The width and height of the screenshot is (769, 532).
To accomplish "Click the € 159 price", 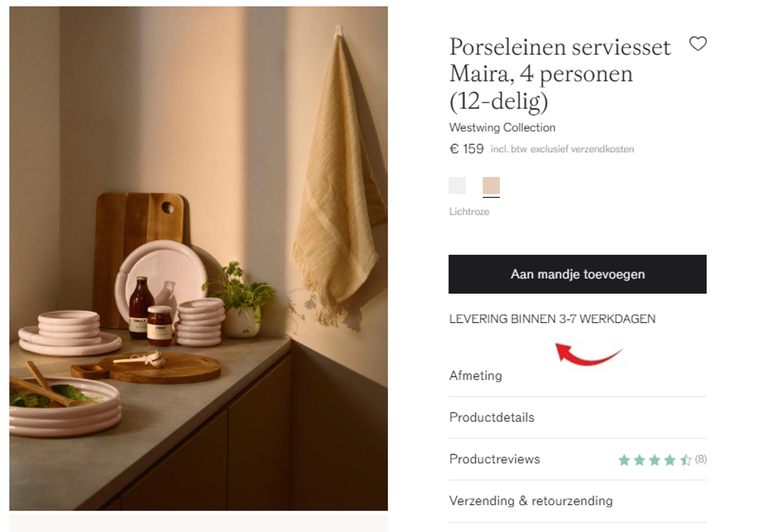I will (x=466, y=149).
